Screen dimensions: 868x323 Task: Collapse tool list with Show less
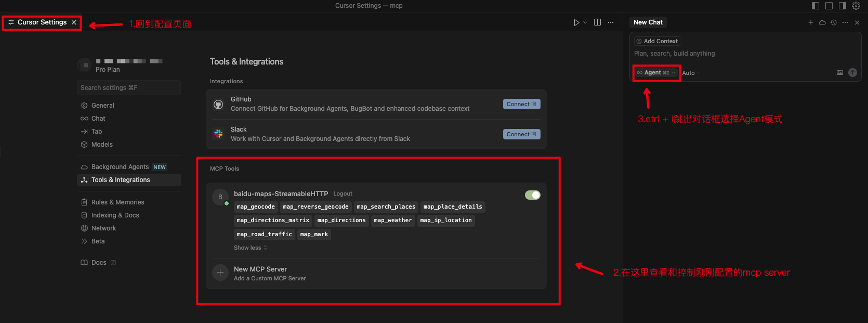(250, 248)
